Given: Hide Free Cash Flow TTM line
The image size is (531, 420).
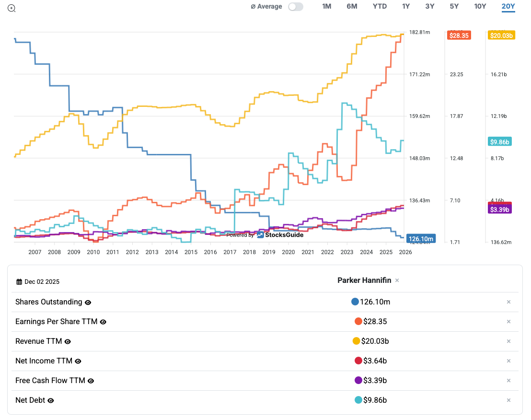Looking at the screenshot, I should tap(91, 381).
